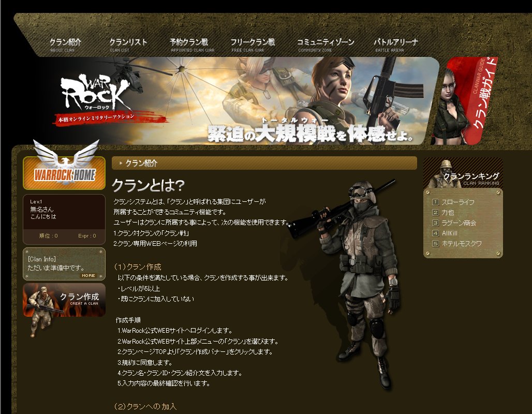This screenshot has width=532, height=414.
Task: Open バトルアリーナ Battle Arena menu
Action: pos(396,45)
